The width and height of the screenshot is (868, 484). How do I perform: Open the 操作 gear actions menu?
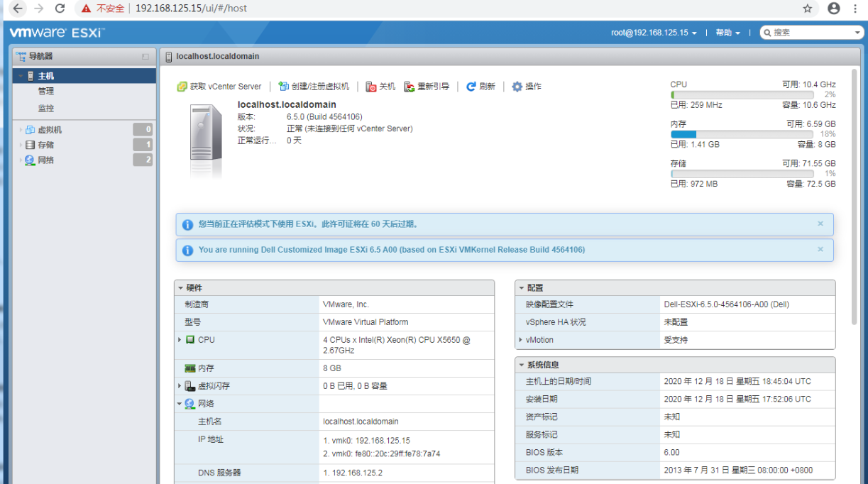point(517,87)
